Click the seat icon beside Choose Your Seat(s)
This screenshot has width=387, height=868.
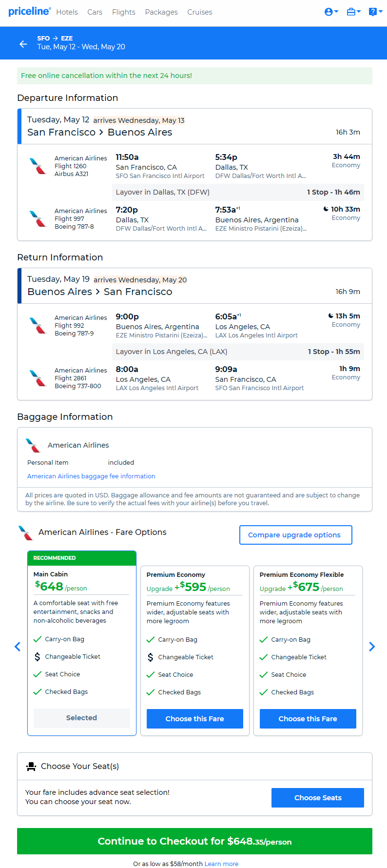[x=31, y=767]
